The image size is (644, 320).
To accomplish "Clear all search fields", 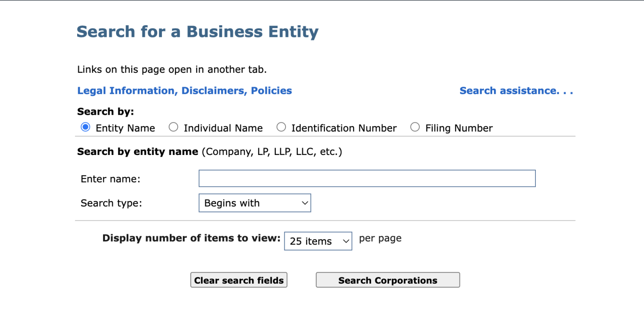I will point(238,280).
